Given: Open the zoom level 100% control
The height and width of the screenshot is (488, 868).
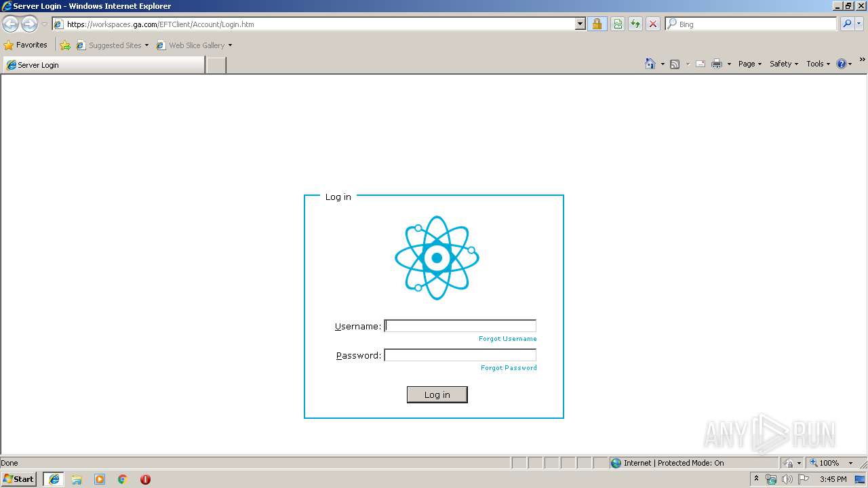Looking at the screenshot, I should [824, 463].
